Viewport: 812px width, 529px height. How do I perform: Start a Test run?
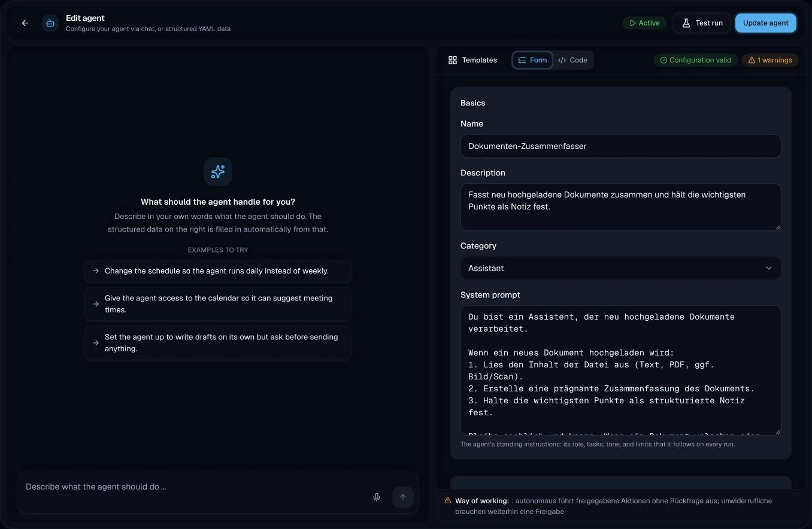pyautogui.click(x=702, y=23)
